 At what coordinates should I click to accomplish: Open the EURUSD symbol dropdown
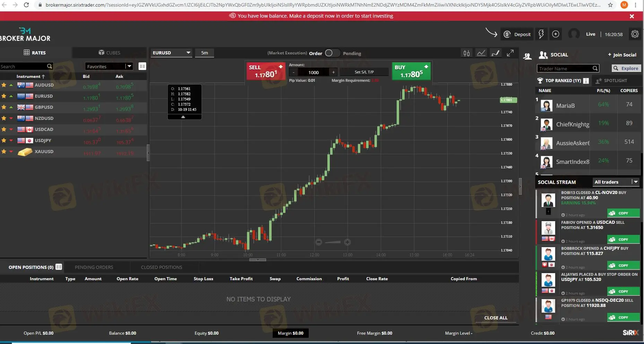[171, 53]
